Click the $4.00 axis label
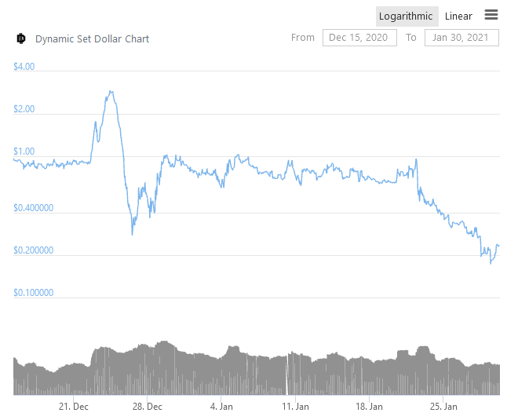507x420 pixels. pyautogui.click(x=24, y=67)
